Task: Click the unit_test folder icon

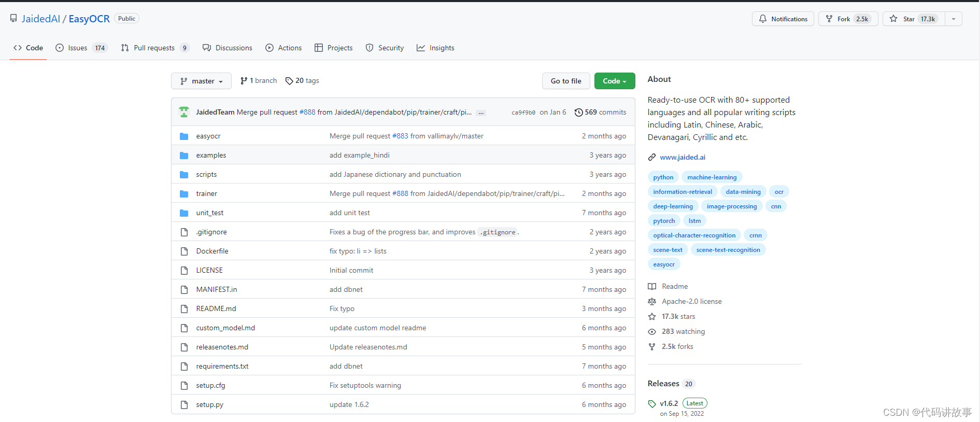Action: (184, 213)
